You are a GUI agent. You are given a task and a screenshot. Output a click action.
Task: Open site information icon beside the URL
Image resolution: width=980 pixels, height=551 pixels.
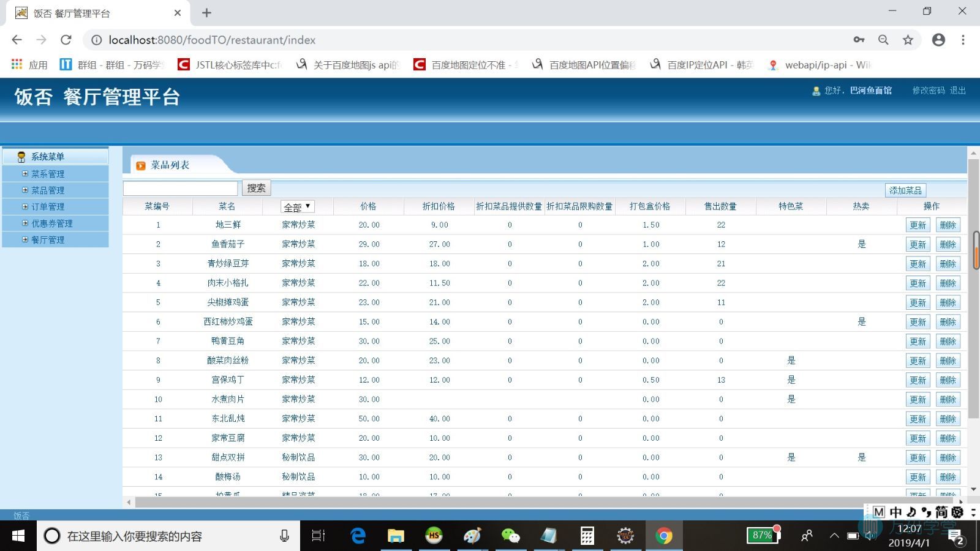coord(96,40)
